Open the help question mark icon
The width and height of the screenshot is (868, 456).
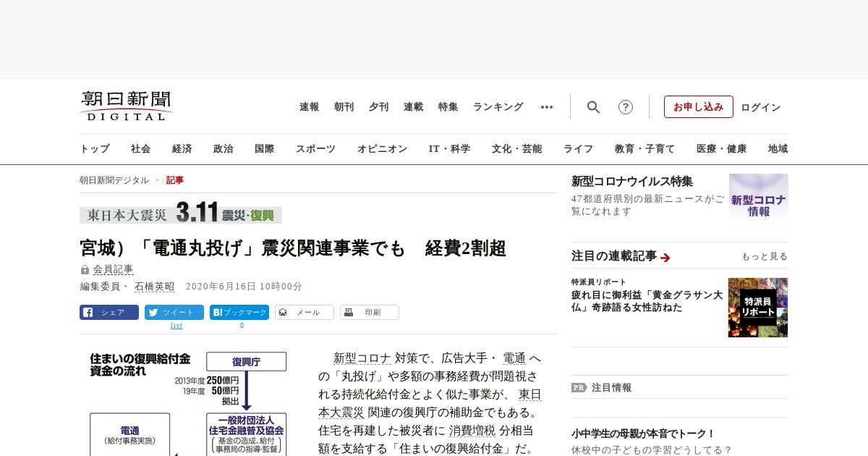pos(626,107)
